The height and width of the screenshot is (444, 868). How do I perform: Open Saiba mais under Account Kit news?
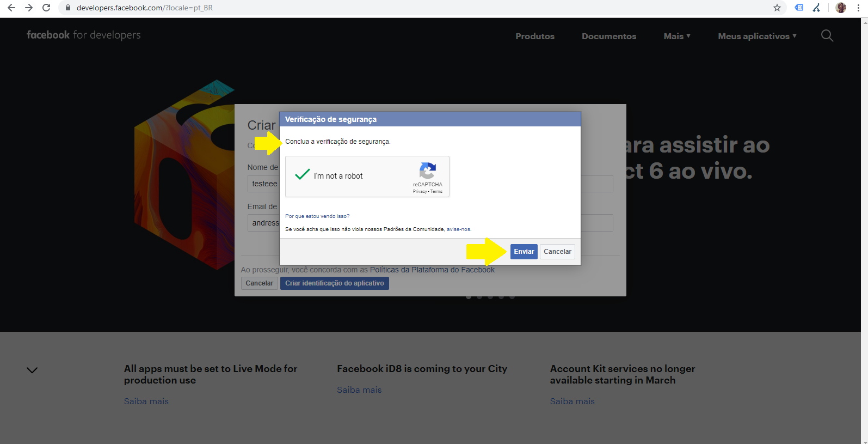[x=572, y=402]
